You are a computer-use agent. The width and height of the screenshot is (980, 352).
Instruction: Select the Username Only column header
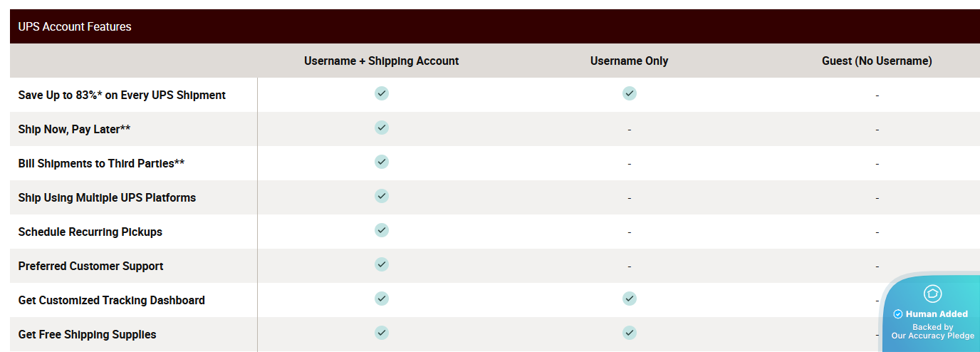[x=629, y=61]
